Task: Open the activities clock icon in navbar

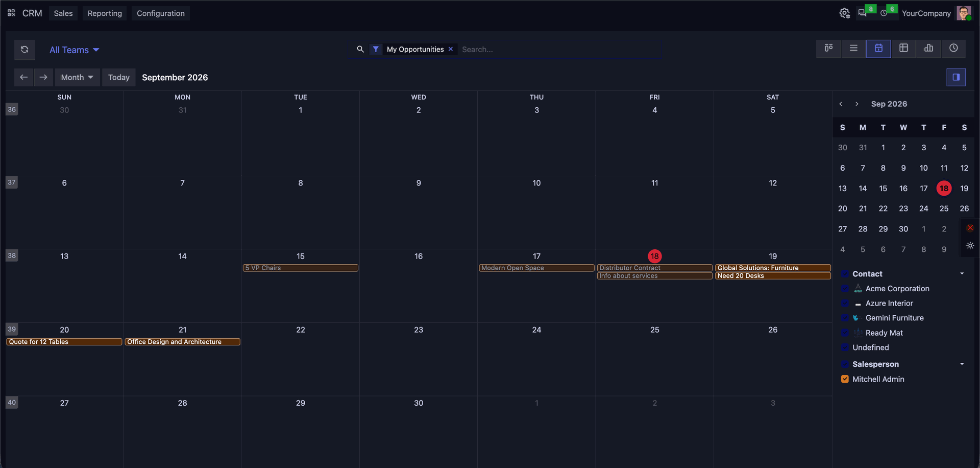Action: click(884, 13)
